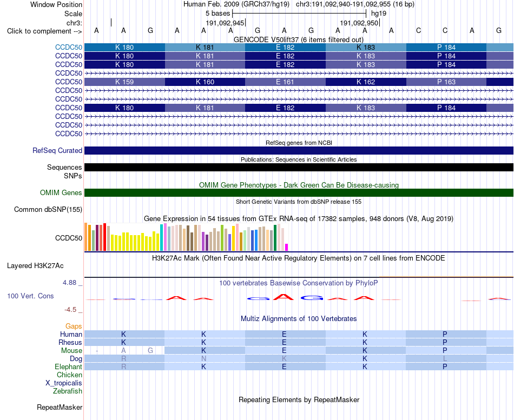Screen dimensions: 514x420
Task: Click the Human row 'P' amino acid
Action: tap(445, 334)
